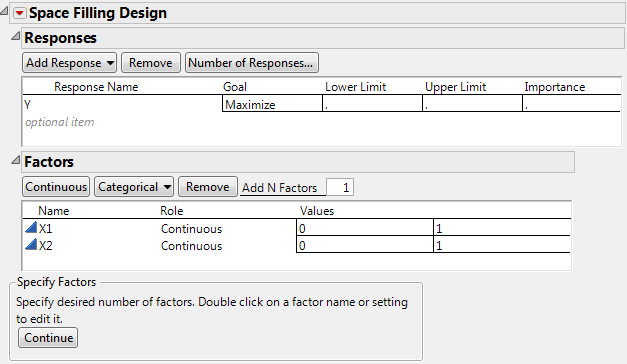
Task: Click the Lower Limit column header
Action: click(x=355, y=87)
